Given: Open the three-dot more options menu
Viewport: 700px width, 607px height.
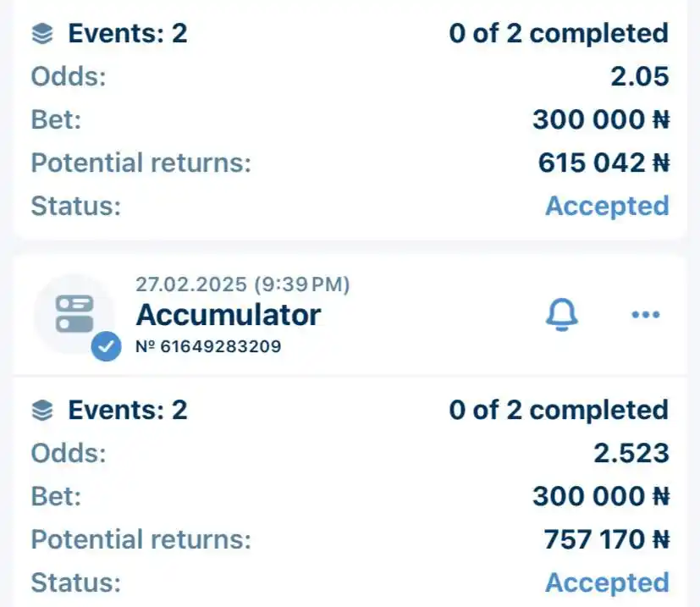Looking at the screenshot, I should coord(646,314).
